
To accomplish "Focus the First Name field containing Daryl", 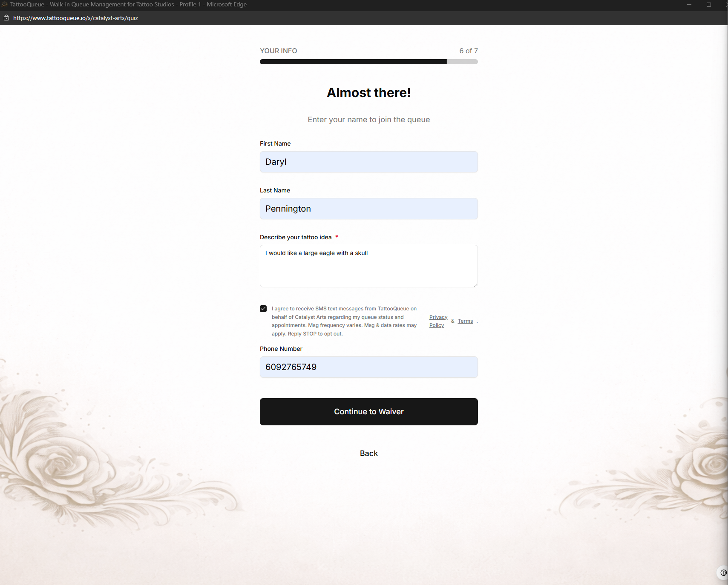I will click(x=368, y=162).
